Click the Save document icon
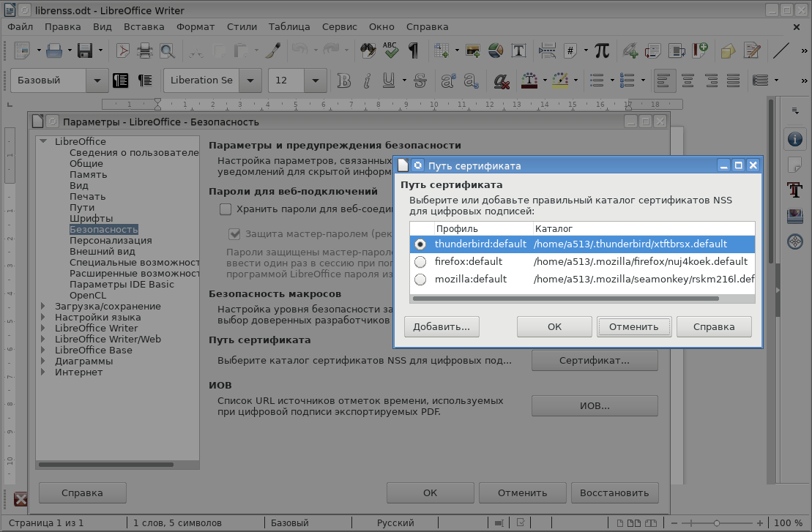812x532 pixels. [x=85, y=50]
